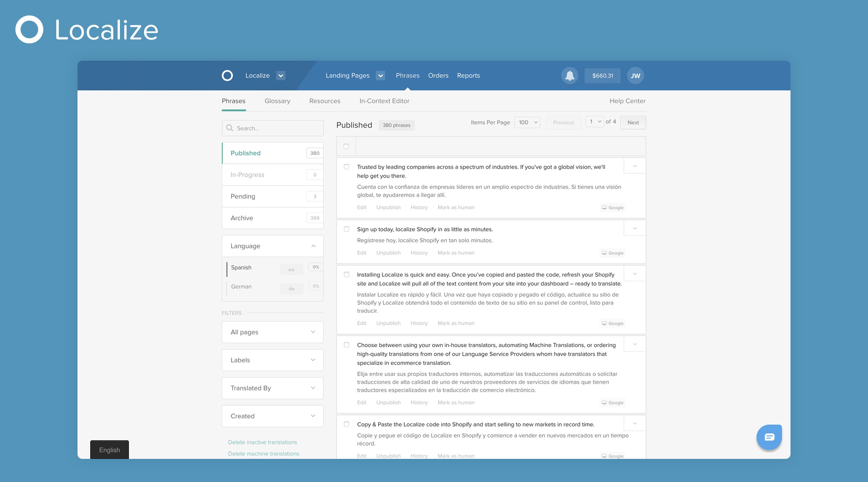This screenshot has width=868, height=482.
Task: Click the Google icon on the Sign up phrase
Action: tap(612, 253)
